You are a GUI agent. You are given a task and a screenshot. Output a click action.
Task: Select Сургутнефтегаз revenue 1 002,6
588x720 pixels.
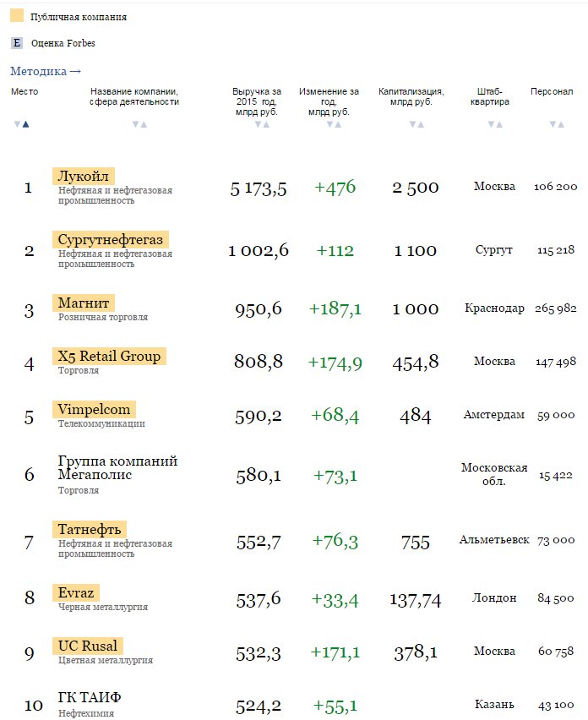click(259, 251)
